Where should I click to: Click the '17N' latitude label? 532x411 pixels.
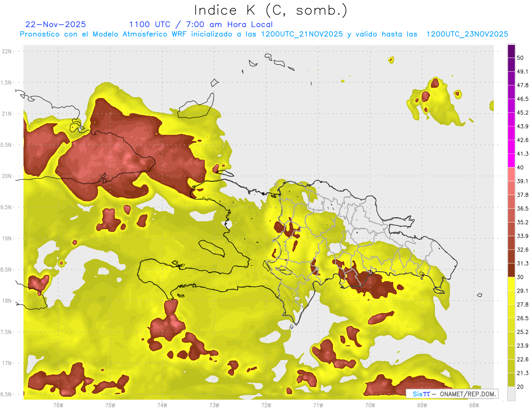(x=8, y=363)
